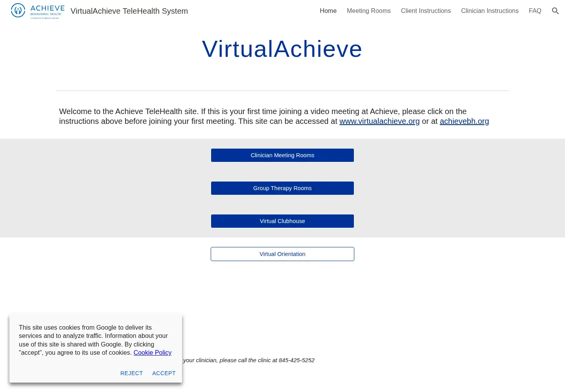This screenshot has width=565, height=392.
Task: Reject cookies in the cookie notice
Action: pos(131,373)
